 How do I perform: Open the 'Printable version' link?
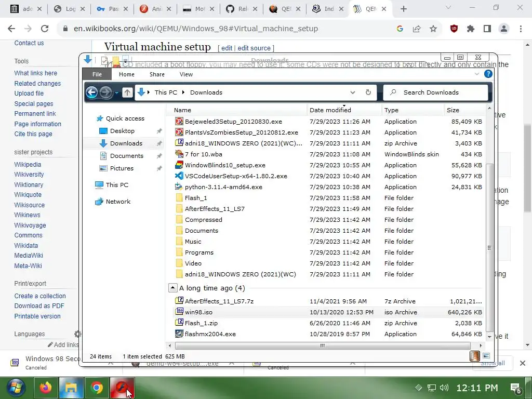[37, 316]
